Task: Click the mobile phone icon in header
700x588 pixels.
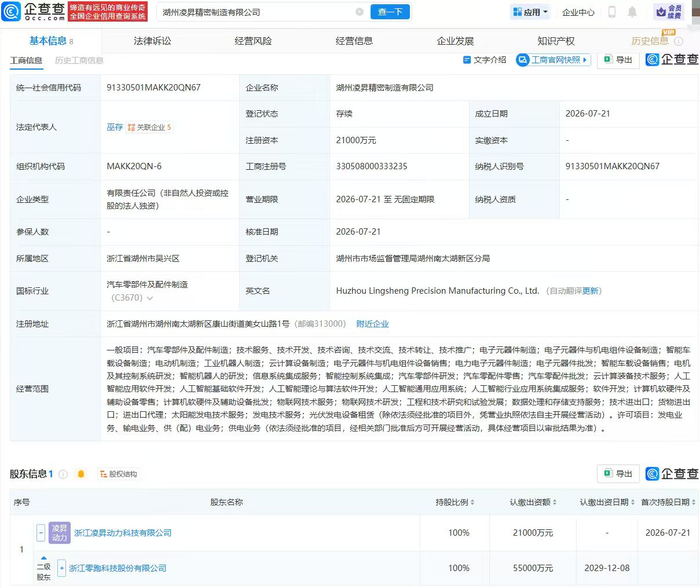Action: tap(612, 12)
